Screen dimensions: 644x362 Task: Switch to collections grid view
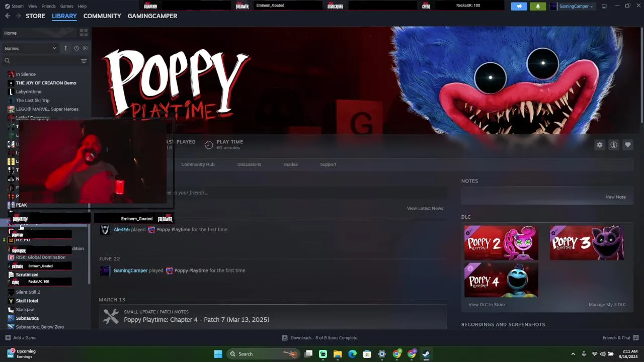click(84, 33)
